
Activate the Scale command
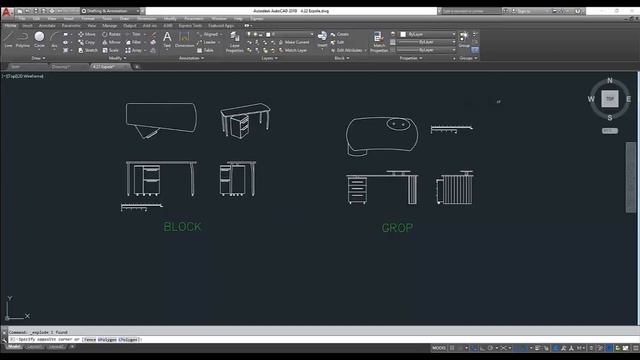click(x=111, y=50)
